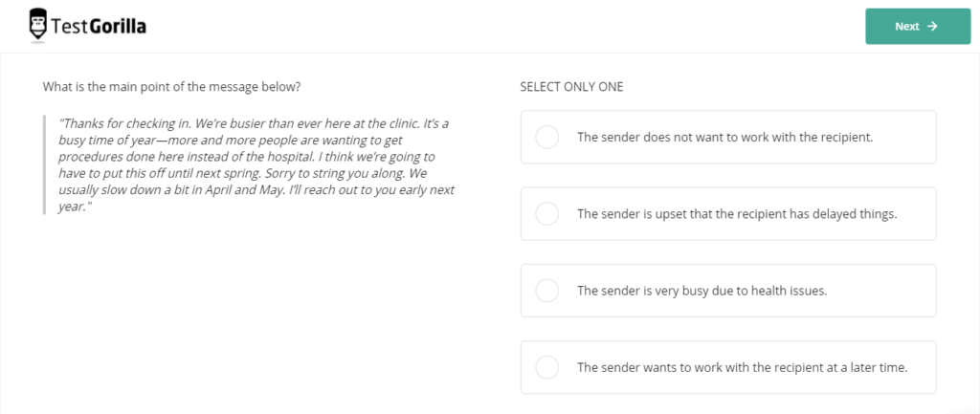
Task: Click answer text 'The sender does not want to work'
Action: 725,137
